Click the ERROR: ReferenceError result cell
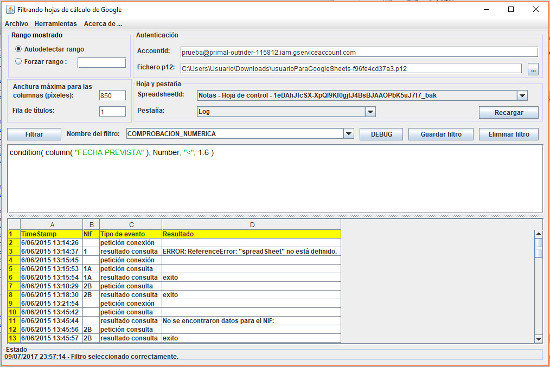The height and width of the screenshot is (367, 550). (x=251, y=252)
